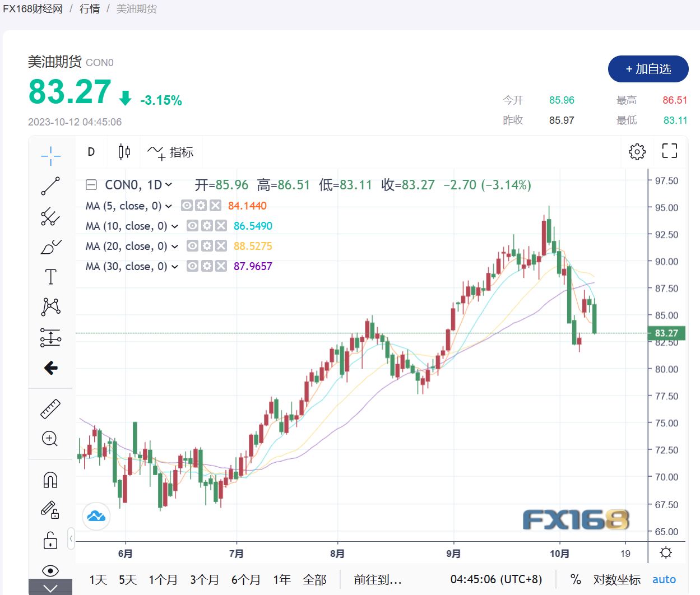
Task: Select the Text annotation tool
Action: click(50, 277)
